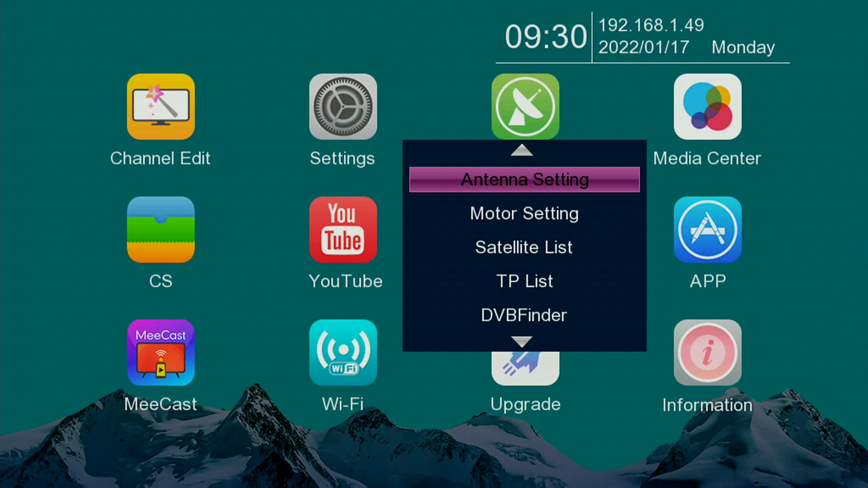Launch the MeeCast icon
This screenshot has height=488, width=868.
pos(160,352)
